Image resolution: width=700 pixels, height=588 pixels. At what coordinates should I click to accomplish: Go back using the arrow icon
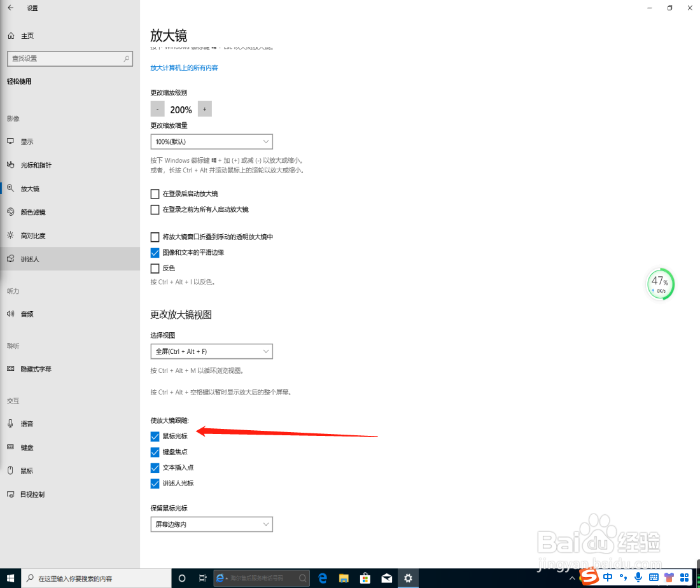[11, 8]
